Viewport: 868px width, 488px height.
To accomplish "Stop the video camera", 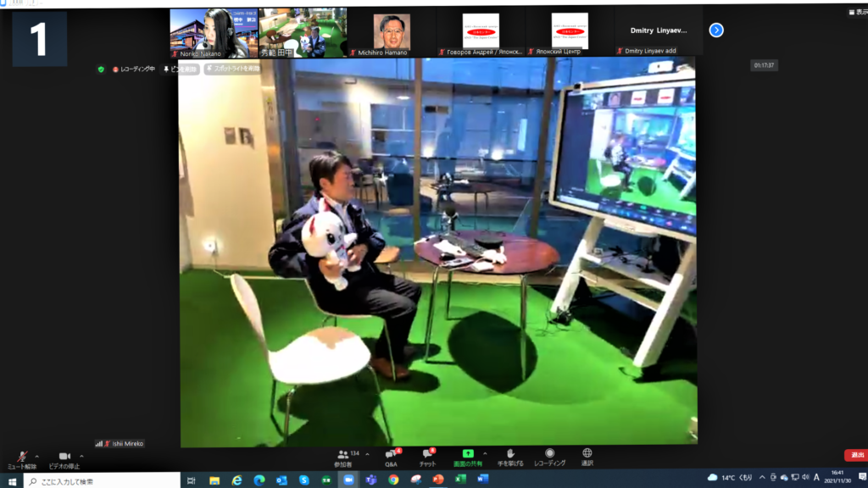I will click(x=64, y=460).
